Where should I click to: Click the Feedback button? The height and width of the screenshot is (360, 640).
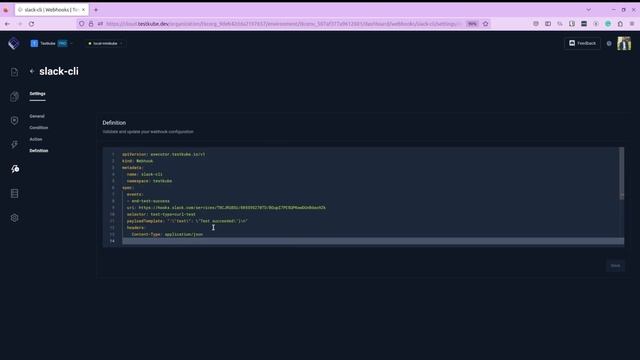point(582,43)
